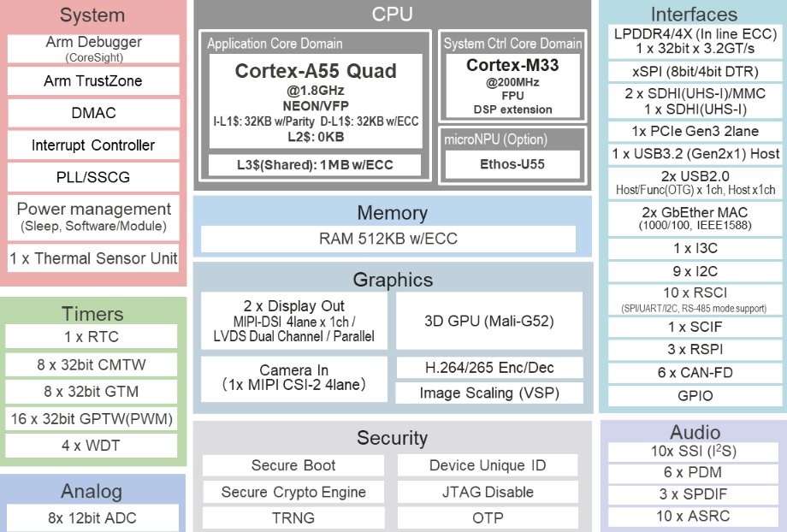Select the LPDDR4/4X (In line ECC) block
Image resolution: width=787 pixels, height=532 pixels.
point(695,41)
